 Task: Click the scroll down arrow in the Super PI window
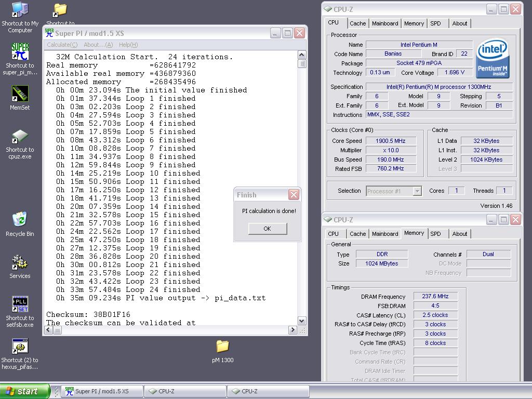(302, 321)
